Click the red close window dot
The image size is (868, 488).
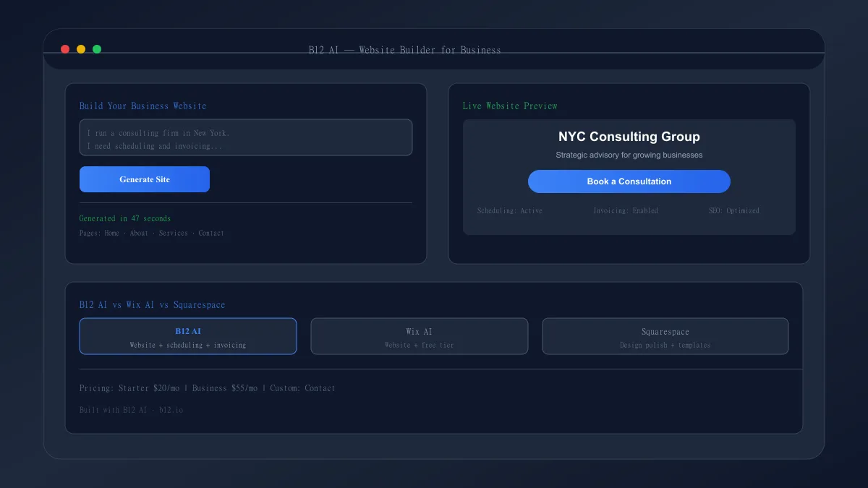65,49
